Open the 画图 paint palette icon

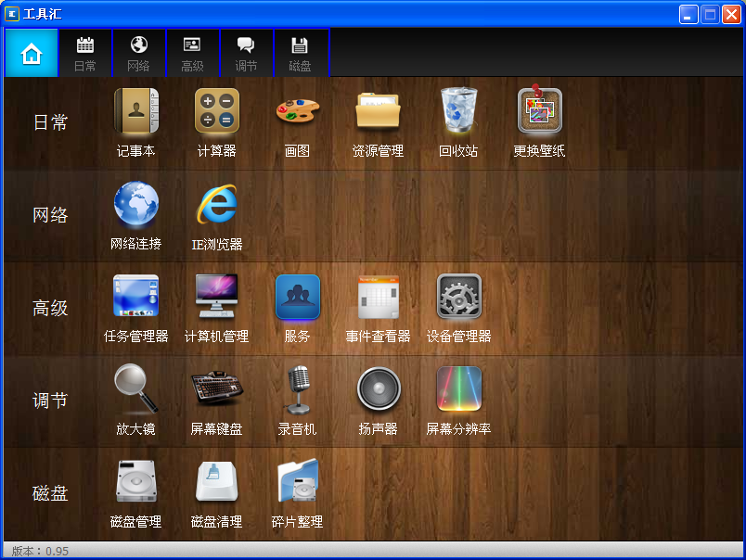point(297,110)
